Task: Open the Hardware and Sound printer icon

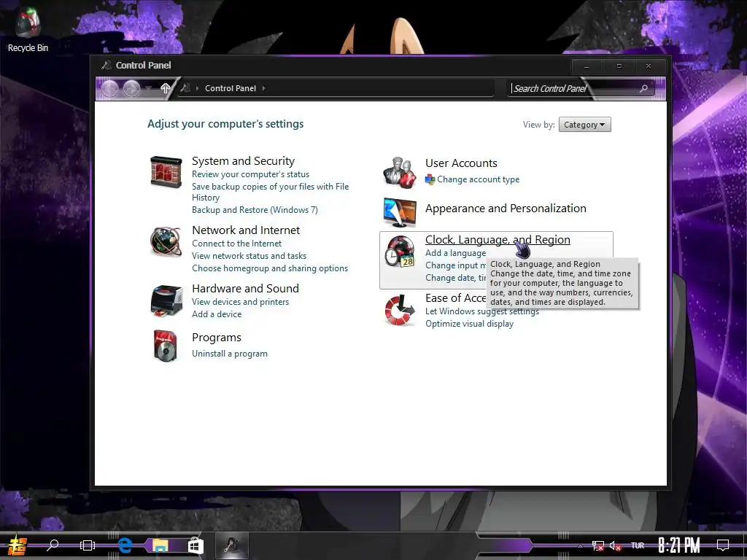Action: (x=166, y=301)
